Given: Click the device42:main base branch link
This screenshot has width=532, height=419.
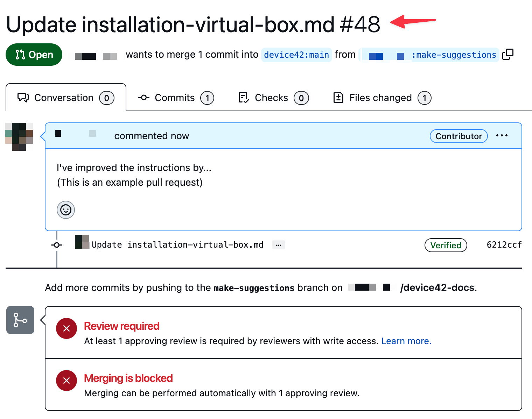Looking at the screenshot, I should (x=296, y=55).
